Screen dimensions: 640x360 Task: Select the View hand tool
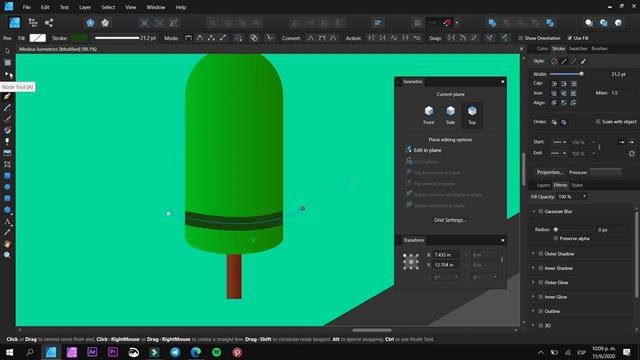tap(7, 244)
